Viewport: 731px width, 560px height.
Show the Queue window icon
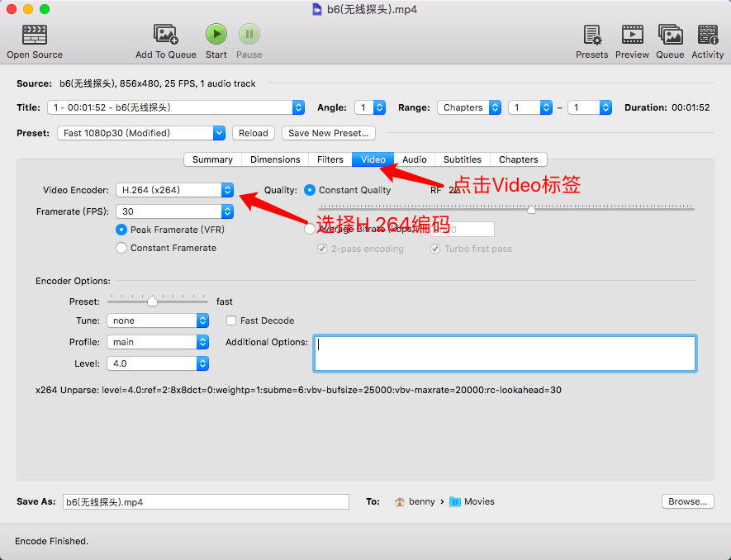coord(671,35)
